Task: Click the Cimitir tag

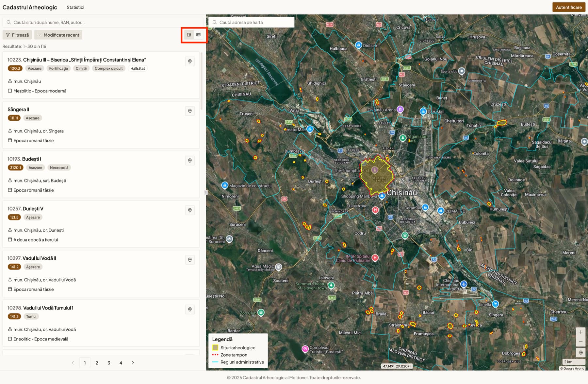Action: [x=81, y=68]
